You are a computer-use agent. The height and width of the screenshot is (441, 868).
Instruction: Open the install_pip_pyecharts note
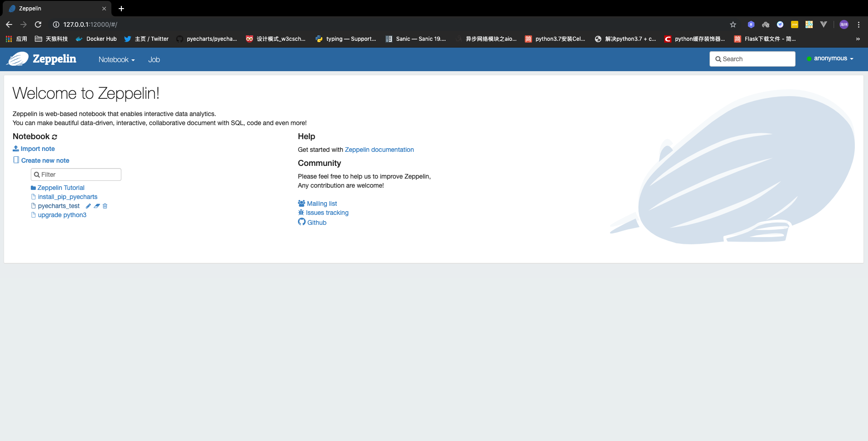point(67,197)
